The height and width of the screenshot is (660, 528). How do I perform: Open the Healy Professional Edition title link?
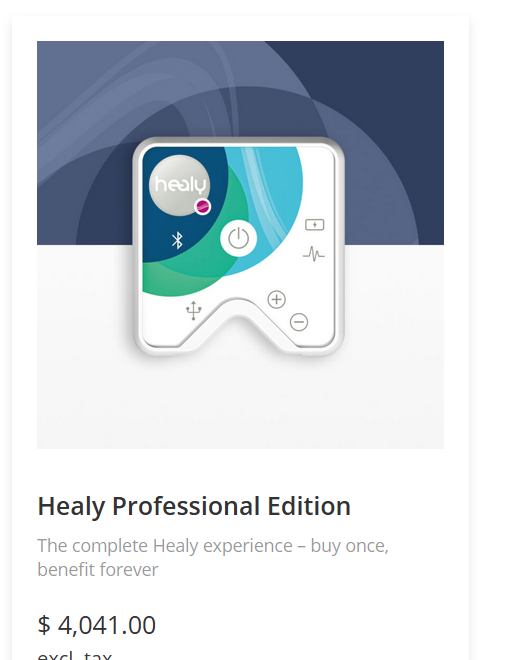(194, 506)
